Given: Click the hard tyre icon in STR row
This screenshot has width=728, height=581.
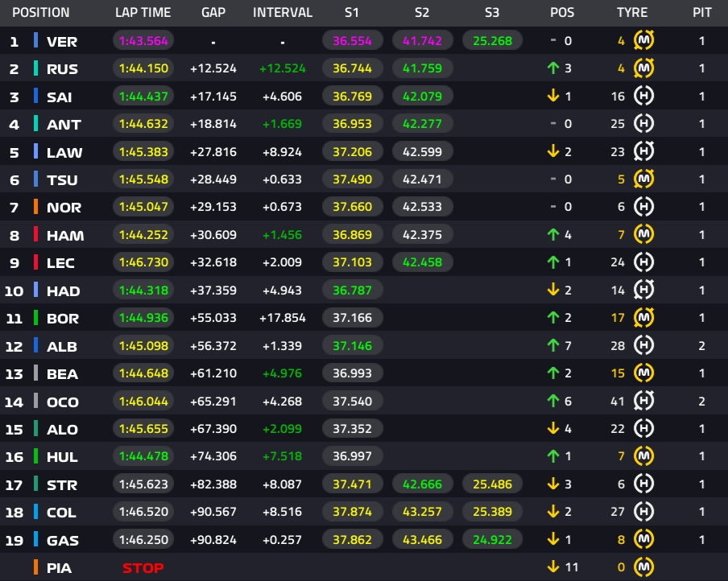Looking at the screenshot, I should coord(644,484).
